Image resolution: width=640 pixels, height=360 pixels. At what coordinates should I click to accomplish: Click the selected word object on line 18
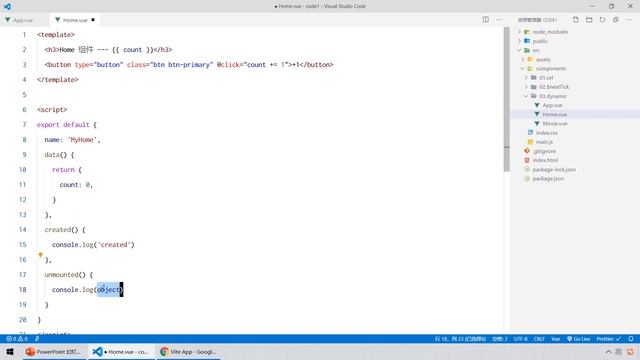pos(108,289)
